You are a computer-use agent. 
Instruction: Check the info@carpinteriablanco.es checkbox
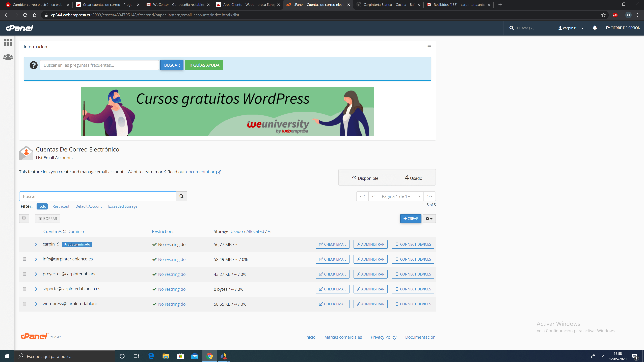24,259
